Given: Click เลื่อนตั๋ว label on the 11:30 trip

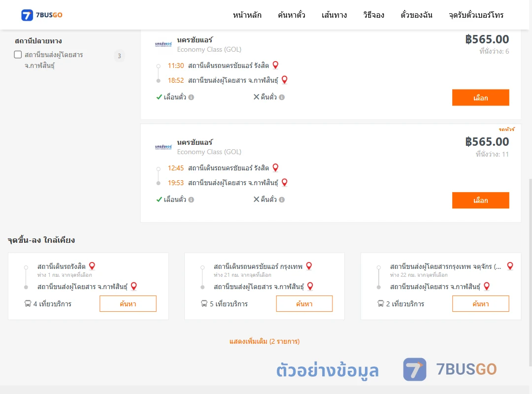Looking at the screenshot, I should pos(175,98).
